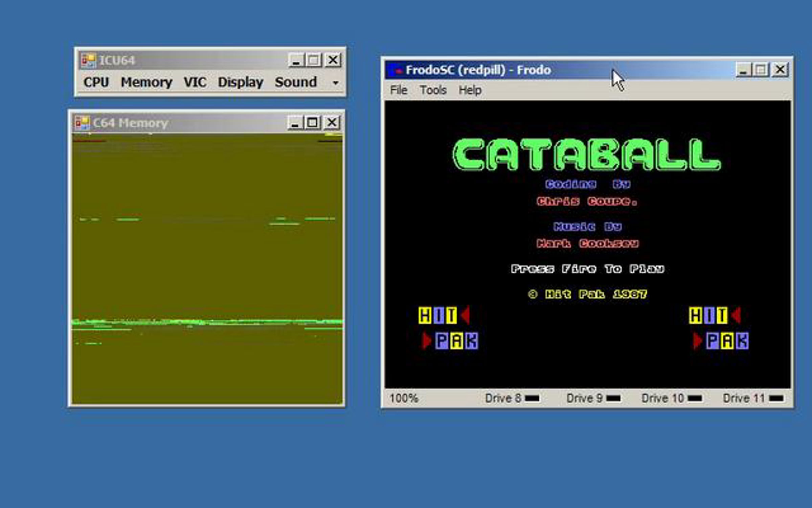Image resolution: width=812 pixels, height=508 pixels.
Task: Open the Help menu in Frodo
Action: click(470, 90)
